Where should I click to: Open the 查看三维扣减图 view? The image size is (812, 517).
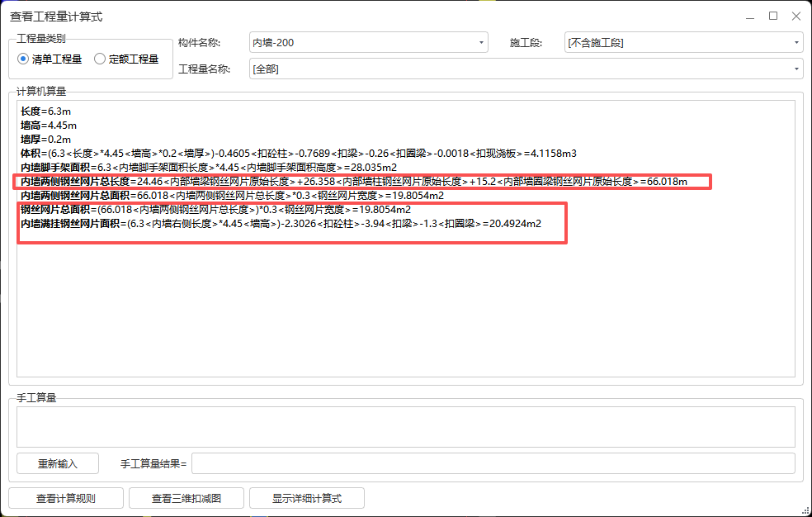click(x=186, y=498)
